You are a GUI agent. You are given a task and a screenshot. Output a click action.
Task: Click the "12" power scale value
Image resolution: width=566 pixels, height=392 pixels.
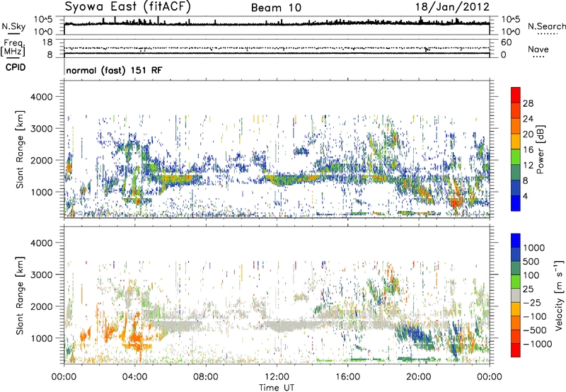coord(528,166)
